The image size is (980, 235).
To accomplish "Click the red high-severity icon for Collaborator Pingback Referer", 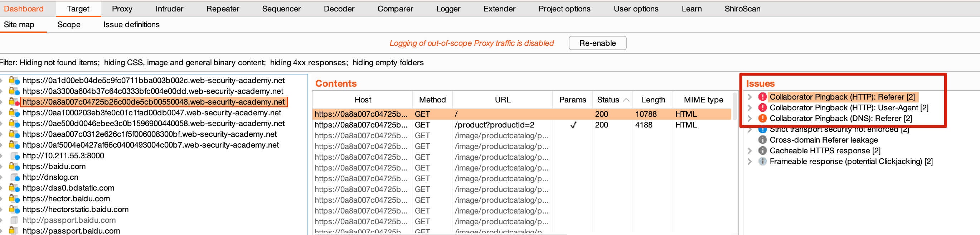I will coord(762,97).
